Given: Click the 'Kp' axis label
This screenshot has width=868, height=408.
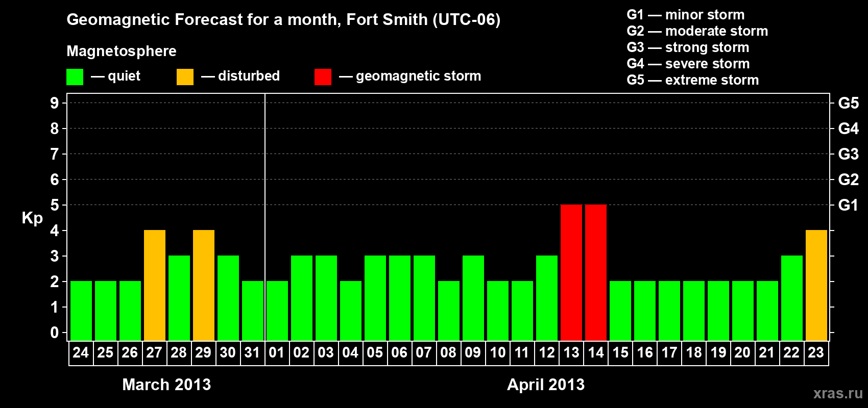Looking at the screenshot, I should [32, 218].
